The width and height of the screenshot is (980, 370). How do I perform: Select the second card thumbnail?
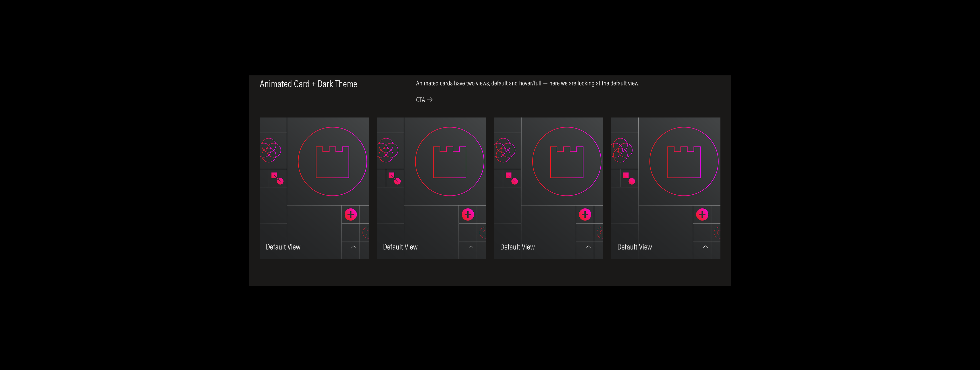point(431,188)
